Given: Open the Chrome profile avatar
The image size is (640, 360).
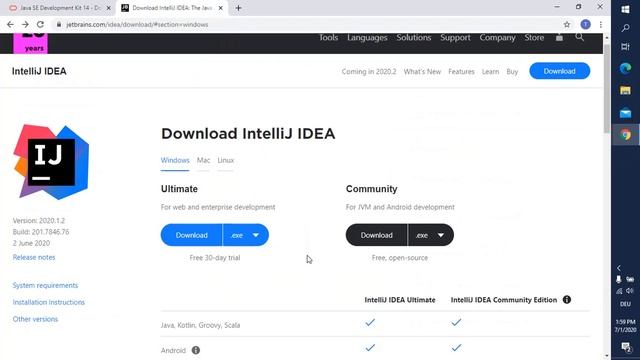Looking at the screenshot, I should coord(585,24).
